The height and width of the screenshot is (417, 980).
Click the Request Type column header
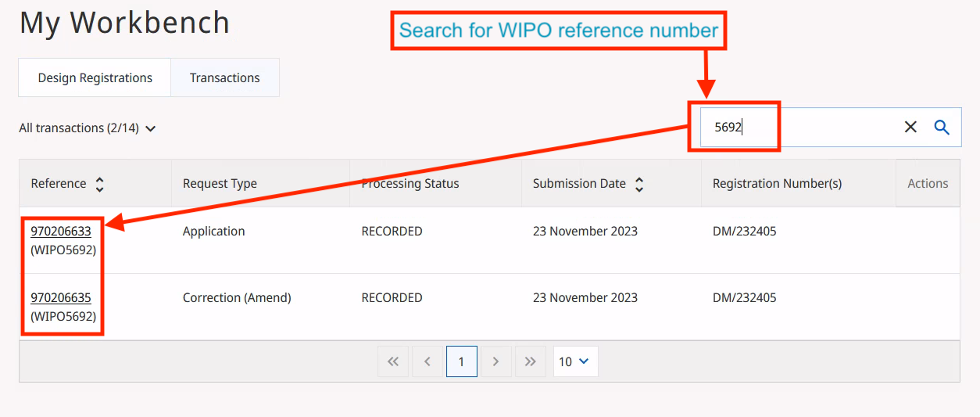pyautogui.click(x=220, y=184)
